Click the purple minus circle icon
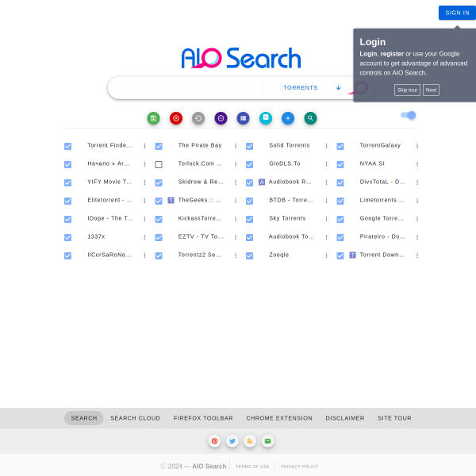This screenshot has height=476, width=476. tap(221, 118)
